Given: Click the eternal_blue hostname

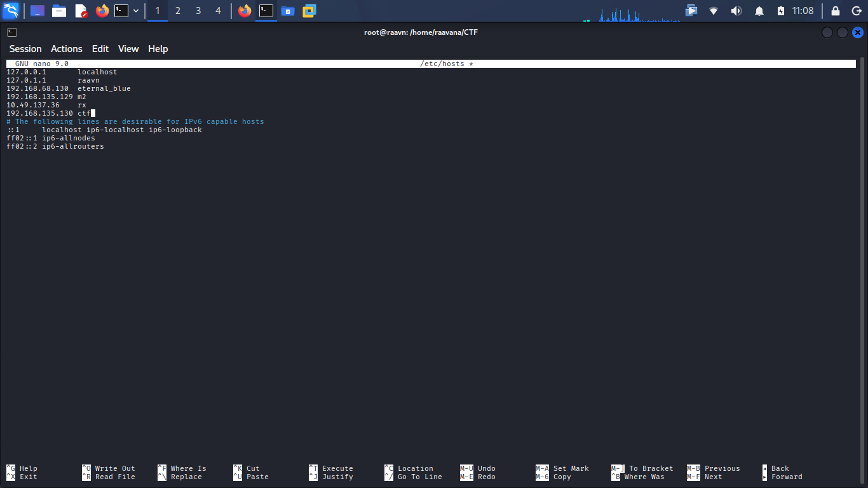Looking at the screenshot, I should (x=104, y=89).
